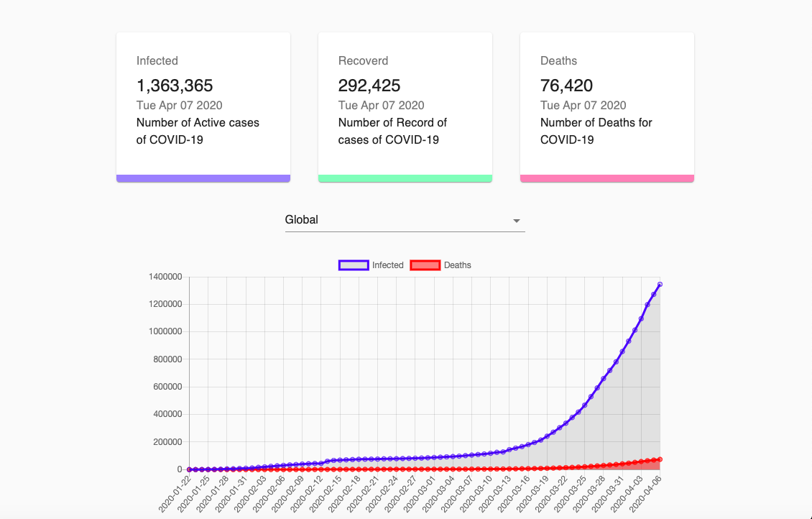
Task: Click the first data point at 2020-01-22
Action: click(x=190, y=469)
